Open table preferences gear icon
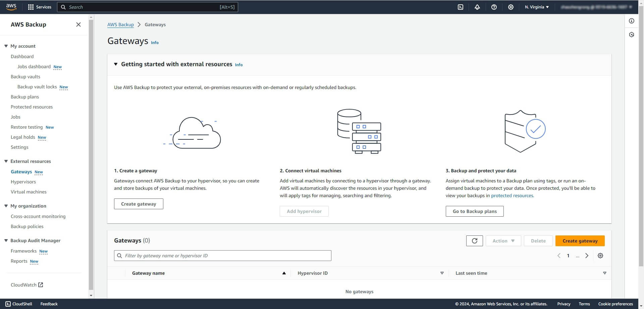The height and width of the screenshot is (309, 644). pyautogui.click(x=600, y=256)
